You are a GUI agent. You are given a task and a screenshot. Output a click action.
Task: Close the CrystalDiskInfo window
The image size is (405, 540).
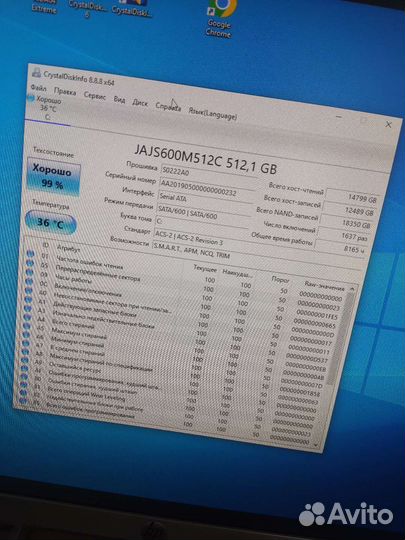[x=388, y=124]
